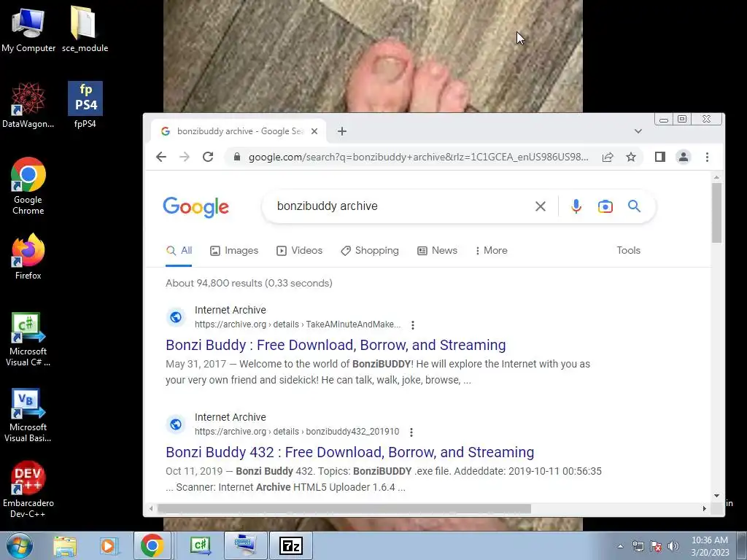
Task: Clear the search box with X
Action: coord(541,206)
